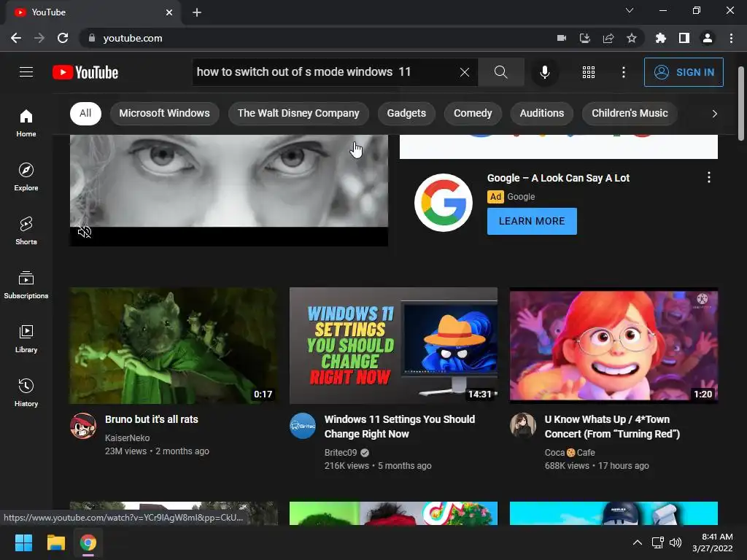Viewport: 747px width, 560px height.
Task: Select the All filter chip
Action: point(85,113)
